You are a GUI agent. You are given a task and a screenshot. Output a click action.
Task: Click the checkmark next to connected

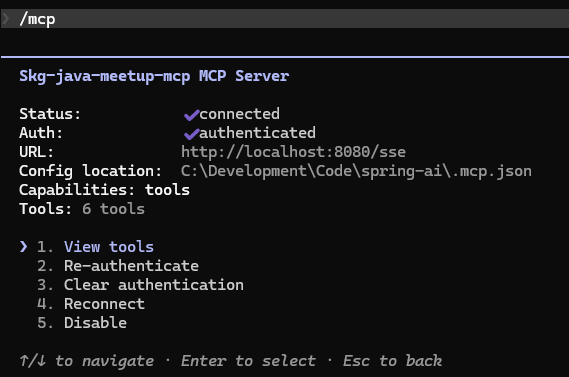pos(191,115)
